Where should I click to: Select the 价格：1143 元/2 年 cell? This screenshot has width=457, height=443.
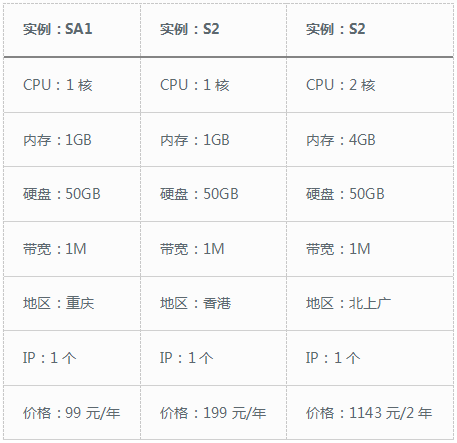(x=370, y=413)
